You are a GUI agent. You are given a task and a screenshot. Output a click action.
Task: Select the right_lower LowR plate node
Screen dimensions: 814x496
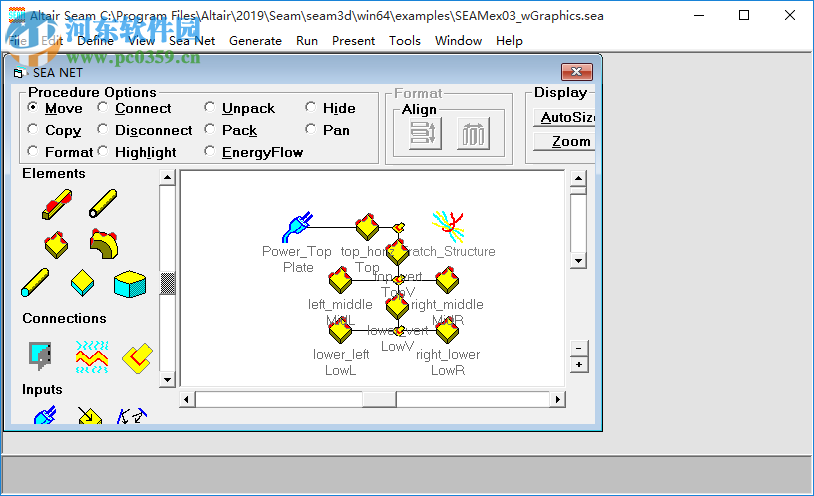[447, 330]
